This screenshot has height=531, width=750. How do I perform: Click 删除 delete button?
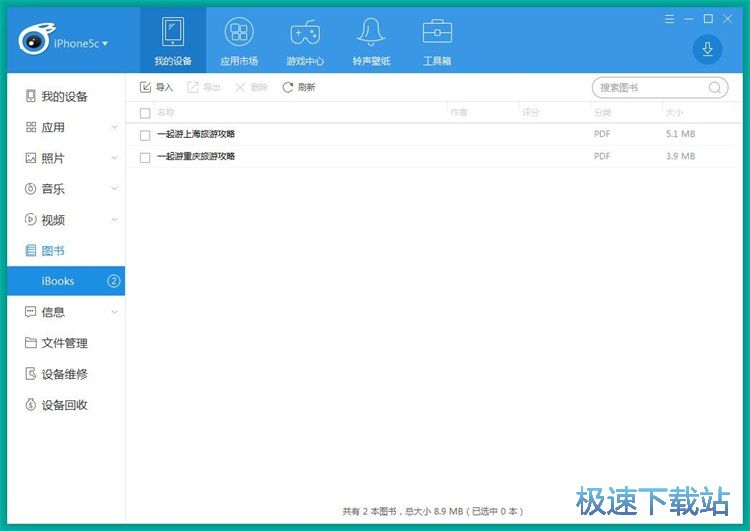coord(251,87)
